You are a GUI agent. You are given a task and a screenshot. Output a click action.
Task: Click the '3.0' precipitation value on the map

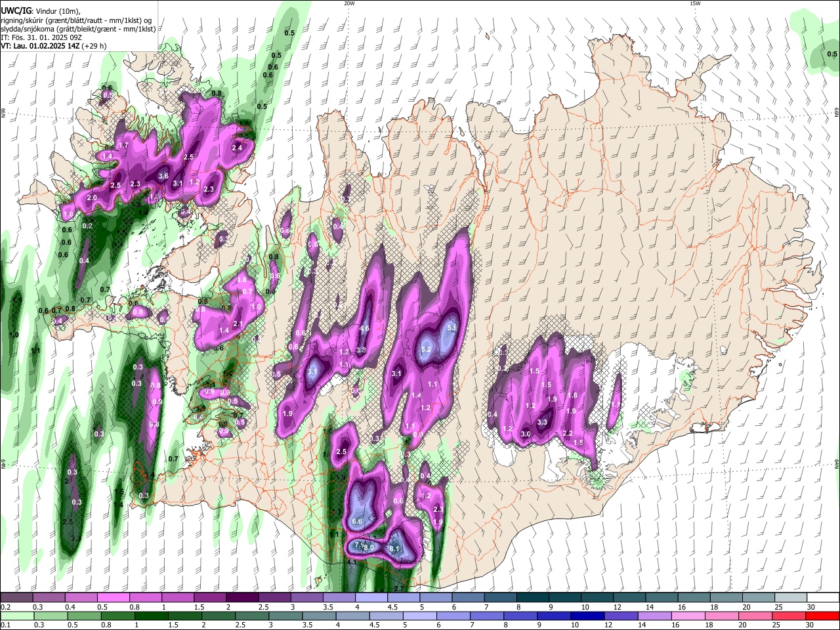click(x=526, y=434)
